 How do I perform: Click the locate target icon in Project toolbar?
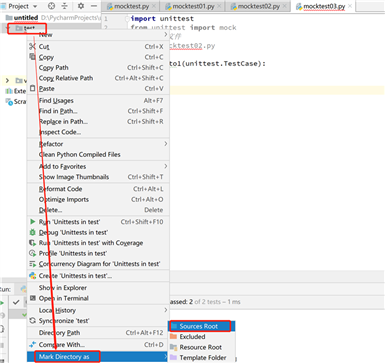(51, 6)
